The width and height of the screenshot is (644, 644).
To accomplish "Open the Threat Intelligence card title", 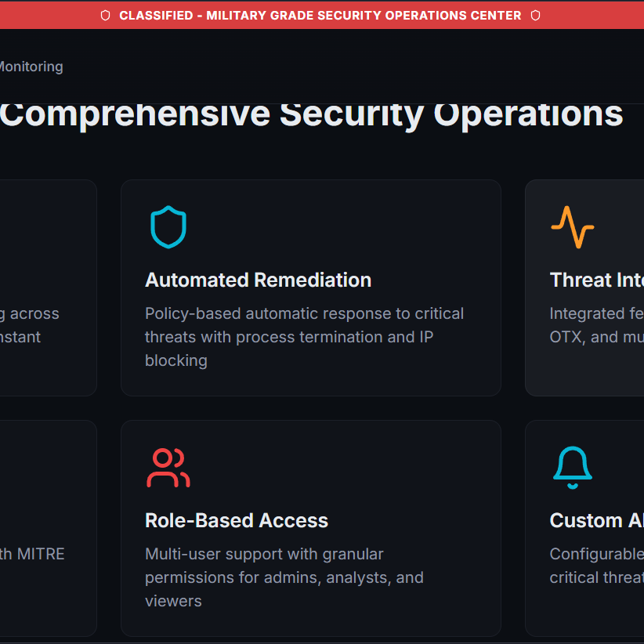I will [596, 280].
